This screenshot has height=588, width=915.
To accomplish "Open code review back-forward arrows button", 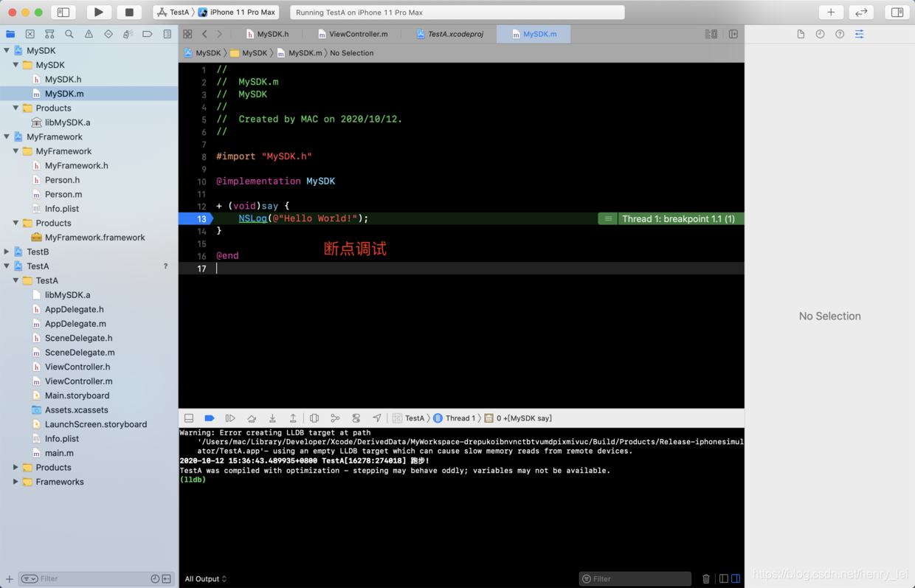I will tap(861, 13).
